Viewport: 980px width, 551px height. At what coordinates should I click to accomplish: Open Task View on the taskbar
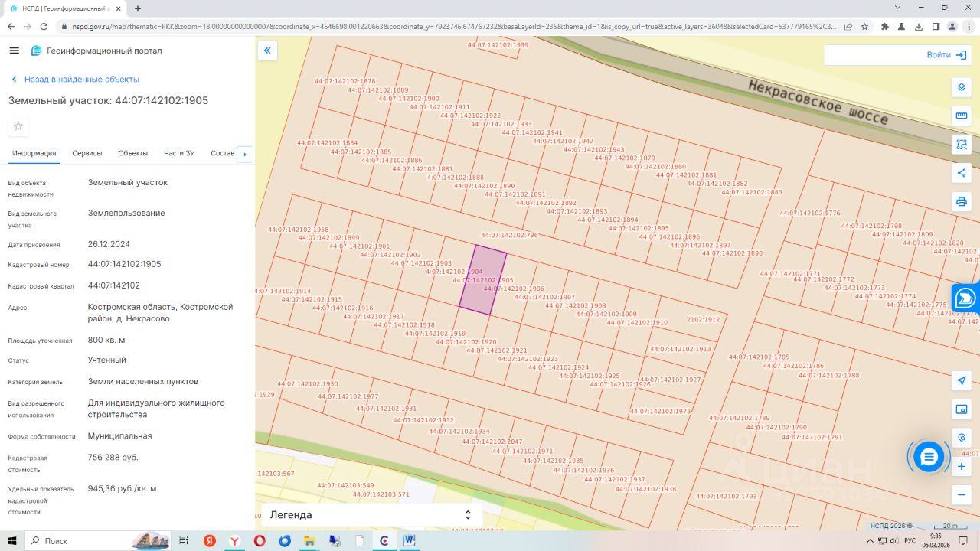click(184, 541)
